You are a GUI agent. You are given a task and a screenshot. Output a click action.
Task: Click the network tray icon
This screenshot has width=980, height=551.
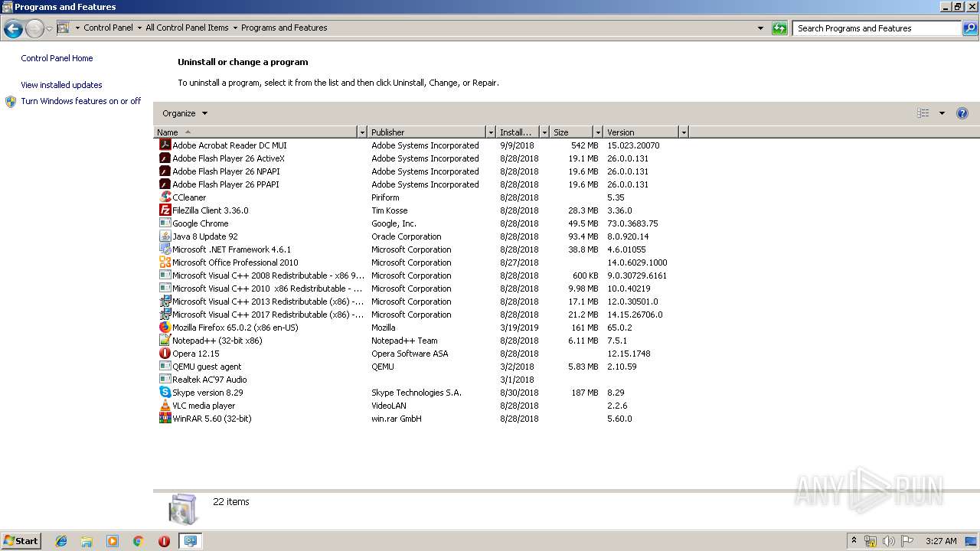click(x=871, y=541)
